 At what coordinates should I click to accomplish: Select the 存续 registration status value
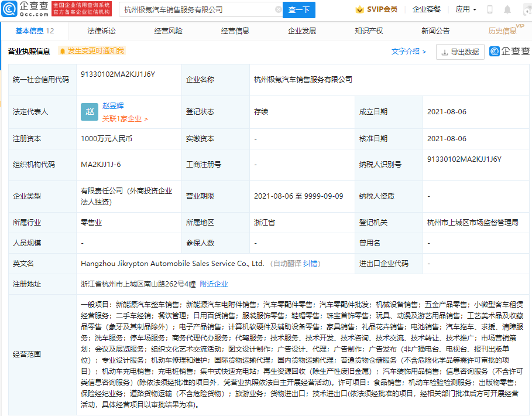pos(261,112)
